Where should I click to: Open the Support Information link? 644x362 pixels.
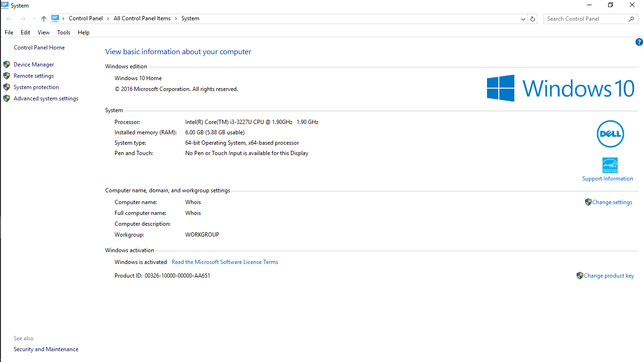607,179
